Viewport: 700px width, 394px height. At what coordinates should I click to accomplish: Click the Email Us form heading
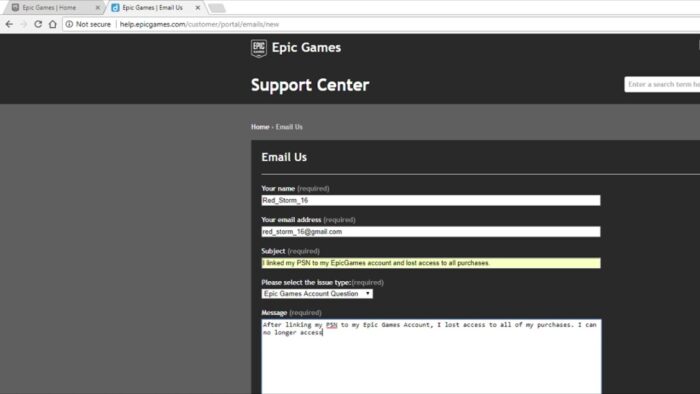[284, 157]
